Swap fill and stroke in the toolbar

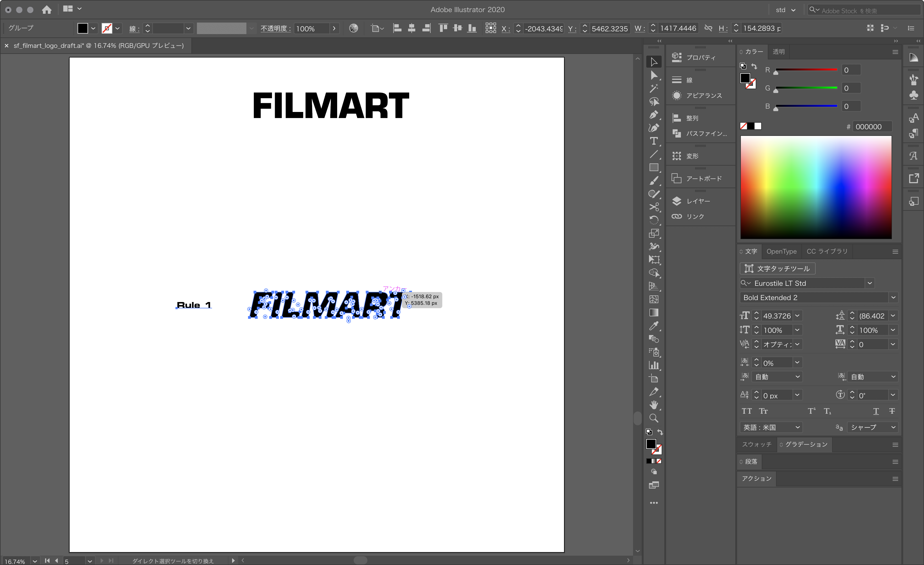[x=660, y=432]
